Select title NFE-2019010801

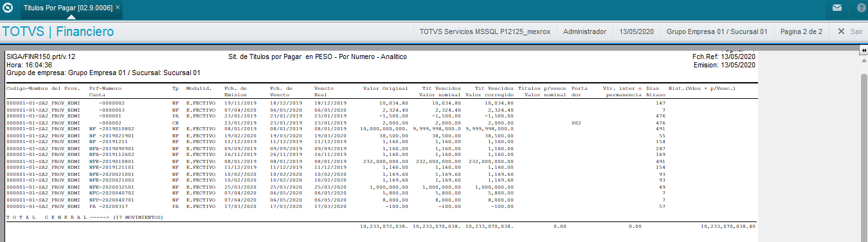pos(111,162)
